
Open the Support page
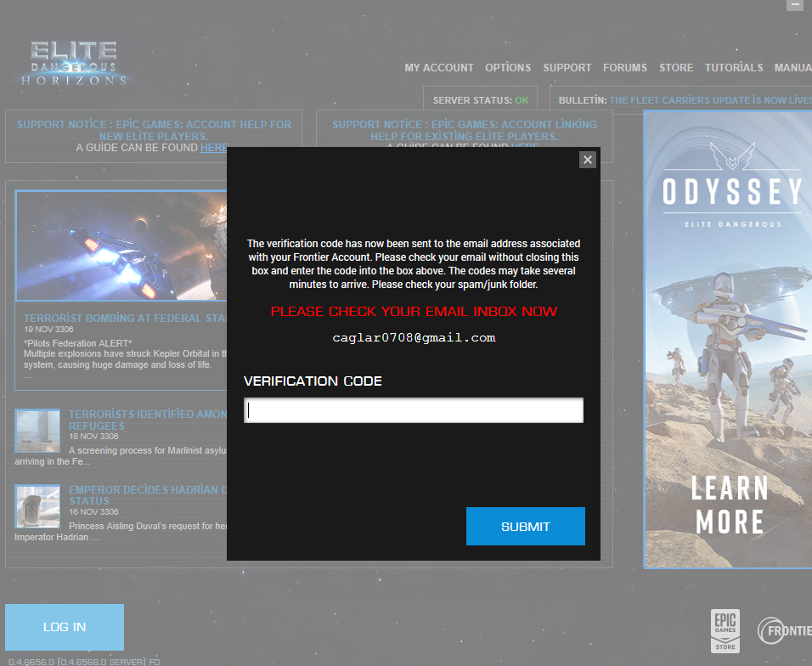pos(567,68)
